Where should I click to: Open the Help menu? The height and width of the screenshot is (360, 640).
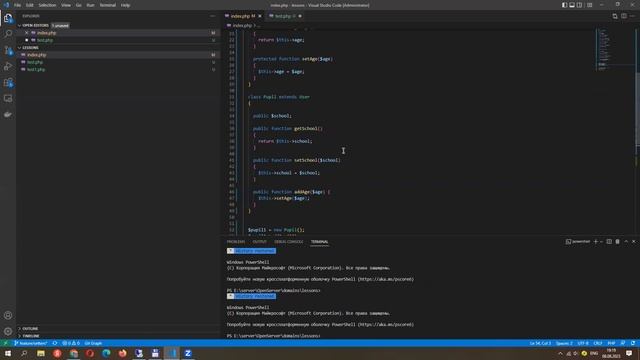[125, 5]
